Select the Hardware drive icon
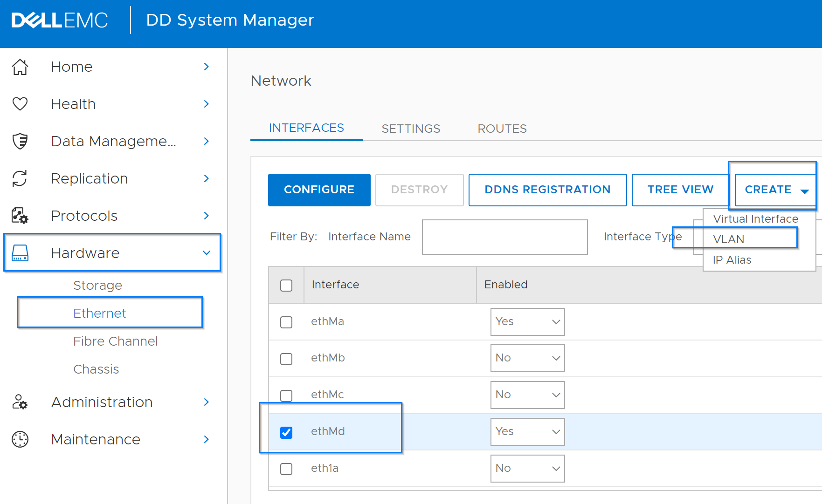The image size is (822, 504). point(20,253)
